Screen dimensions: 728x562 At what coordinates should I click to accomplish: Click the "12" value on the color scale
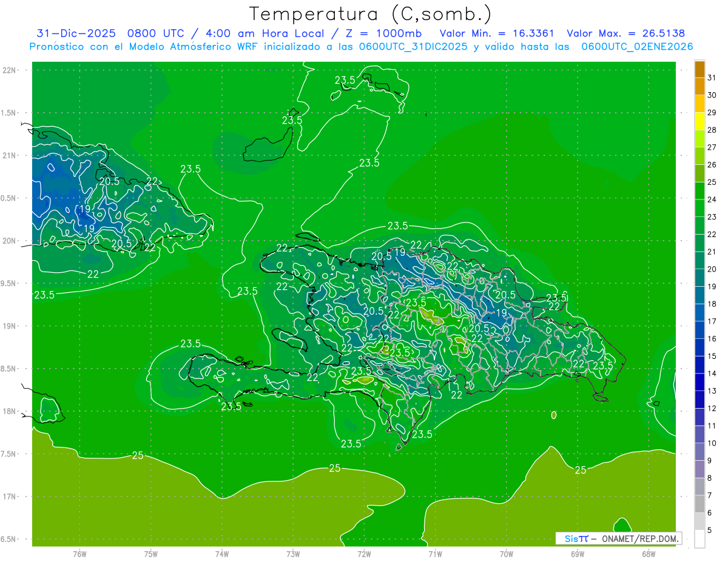(712, 408)
